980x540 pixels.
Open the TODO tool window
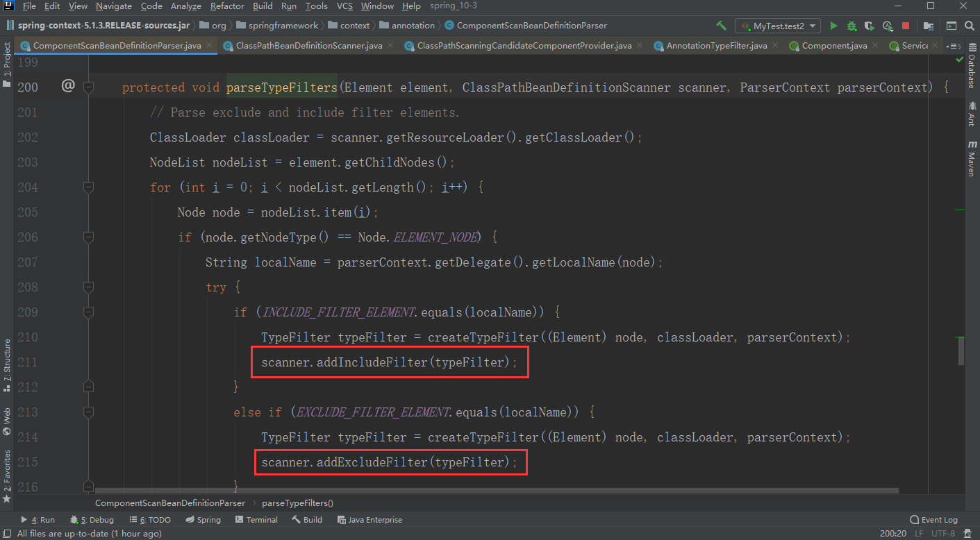[150, 520]
